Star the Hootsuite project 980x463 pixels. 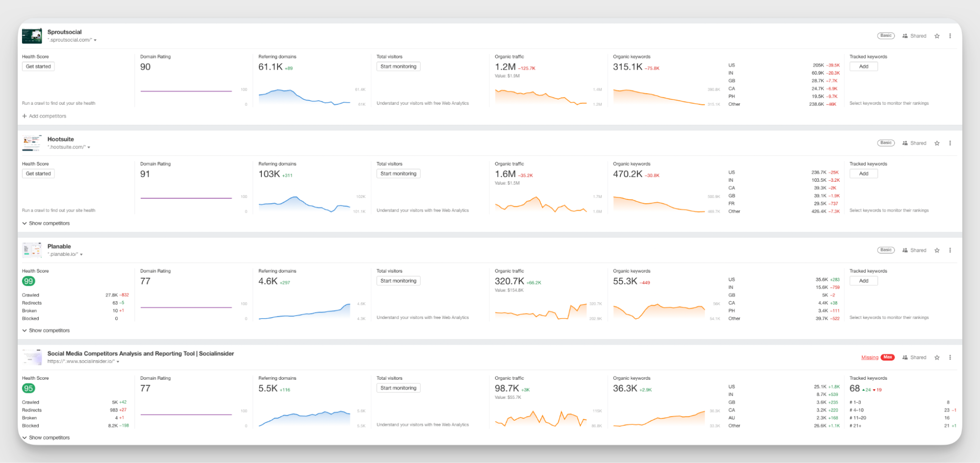click(x=937, y=143)
